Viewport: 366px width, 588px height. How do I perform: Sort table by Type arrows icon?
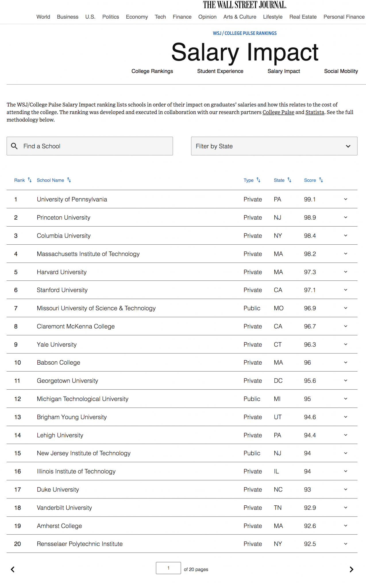(x=258, y=180)
